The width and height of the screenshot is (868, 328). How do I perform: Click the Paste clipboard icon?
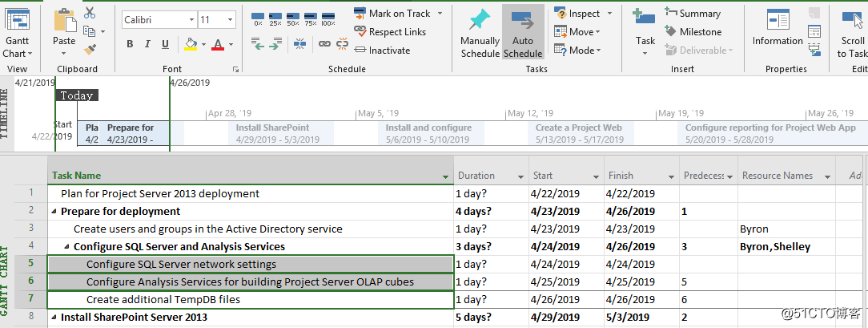tap(64, 19)
